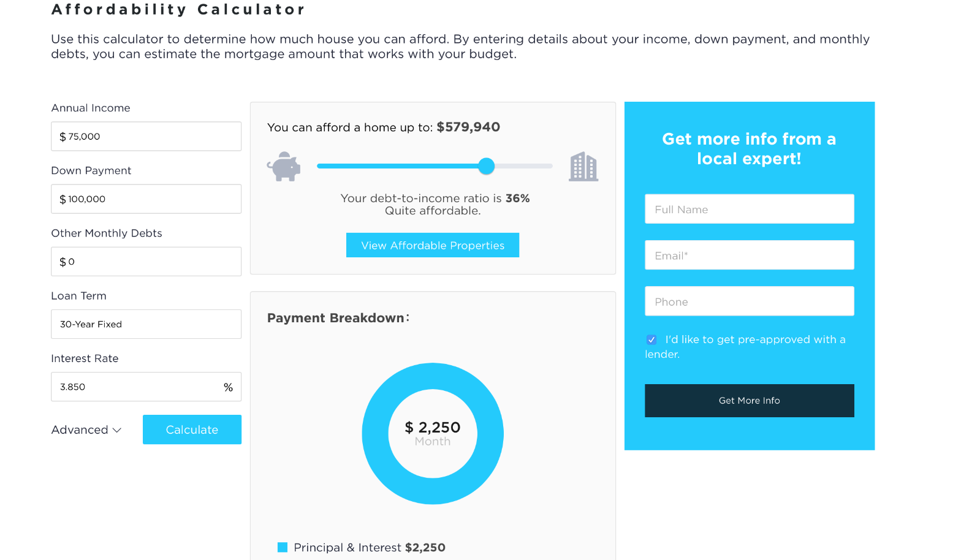Click the Get More Info button
Screen dimensions: 961x560
point(749,401)
